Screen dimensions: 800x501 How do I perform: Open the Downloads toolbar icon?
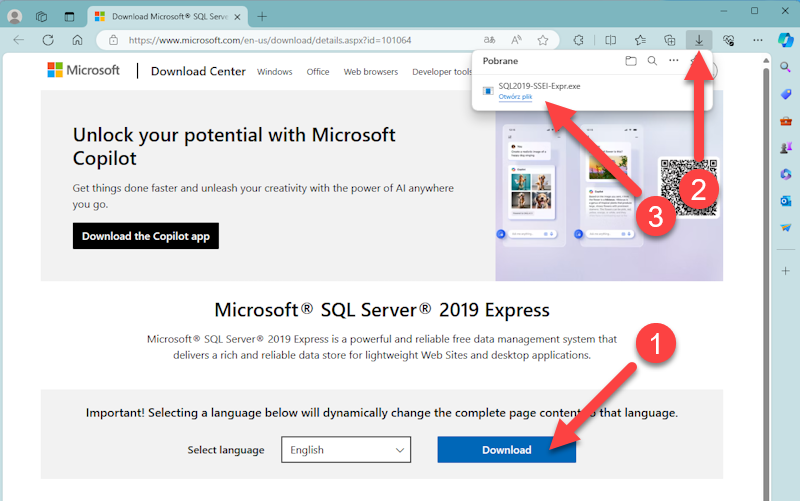[x=698, y=40]
